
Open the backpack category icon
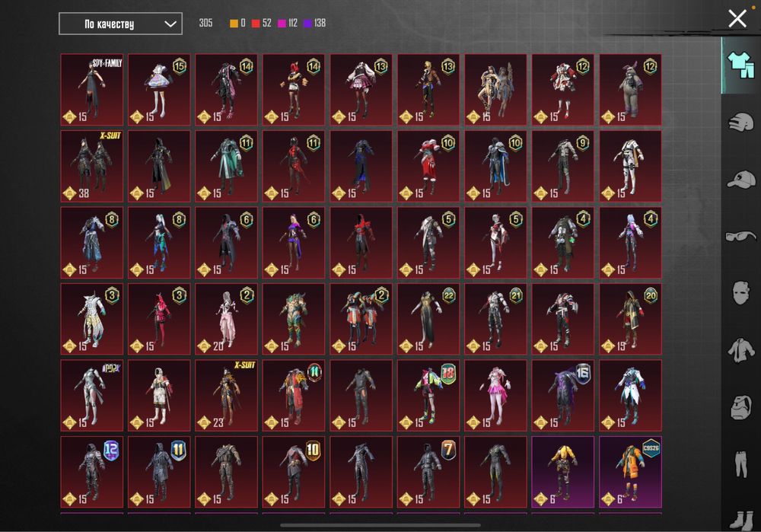[x=740, y=406]
